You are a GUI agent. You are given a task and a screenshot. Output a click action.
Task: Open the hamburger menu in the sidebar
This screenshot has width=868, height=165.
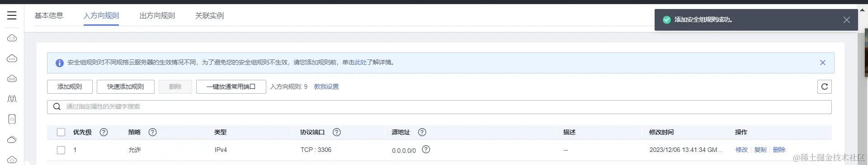(12, 16)
